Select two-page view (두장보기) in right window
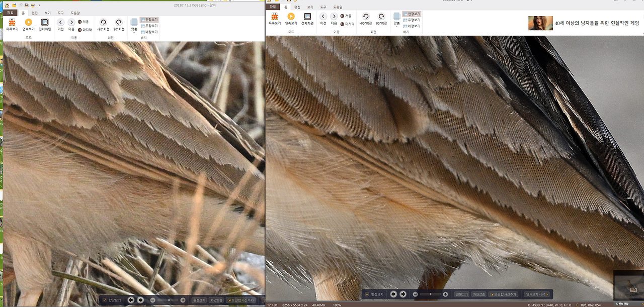The width and height of the screenshot is (644, 307). (x=412, y=20)
